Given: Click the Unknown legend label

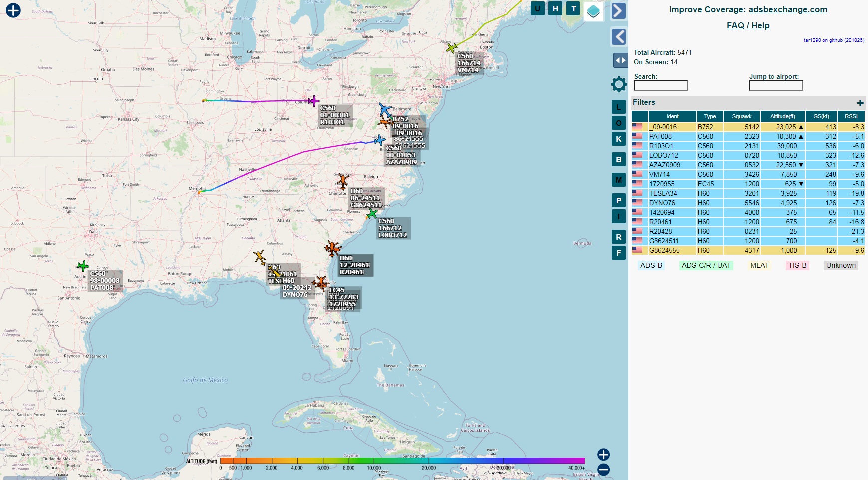Looking at the screenshot, I should [x=841, y=265].
